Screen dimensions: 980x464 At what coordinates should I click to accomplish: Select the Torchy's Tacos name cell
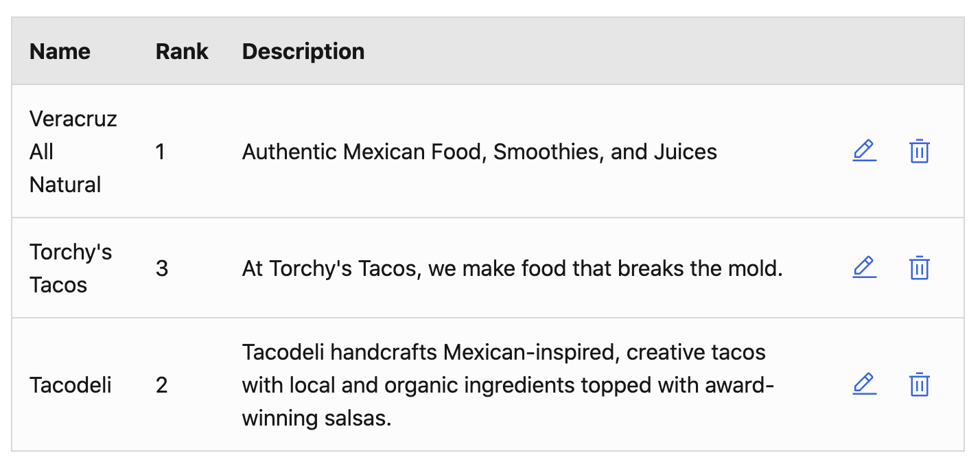point(70,268)
